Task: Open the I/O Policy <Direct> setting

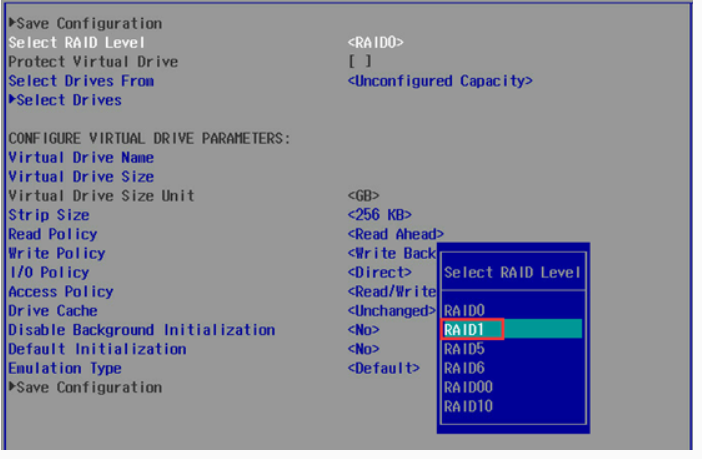Action: (380, 272)
